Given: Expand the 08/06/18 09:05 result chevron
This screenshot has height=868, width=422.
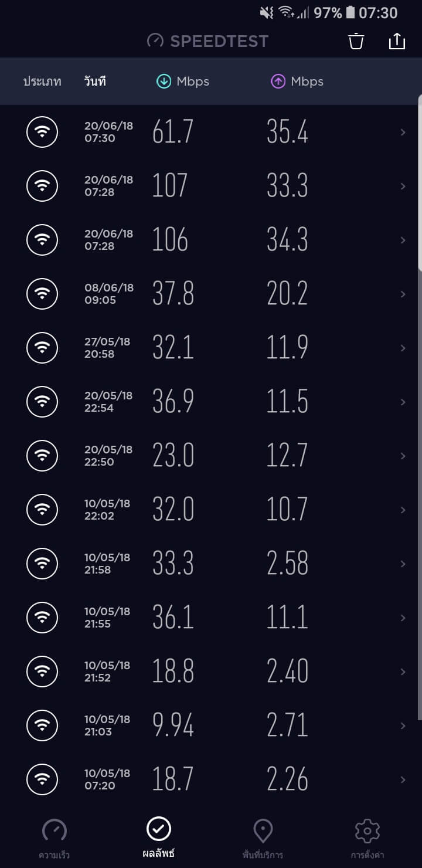Looking at the screenshot, I should [x=403, y=294].
